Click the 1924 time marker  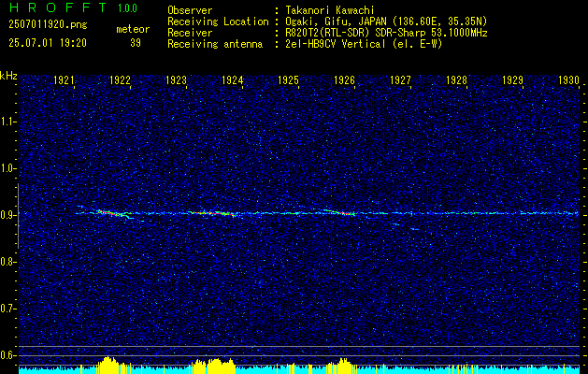[x=233, y=79]
